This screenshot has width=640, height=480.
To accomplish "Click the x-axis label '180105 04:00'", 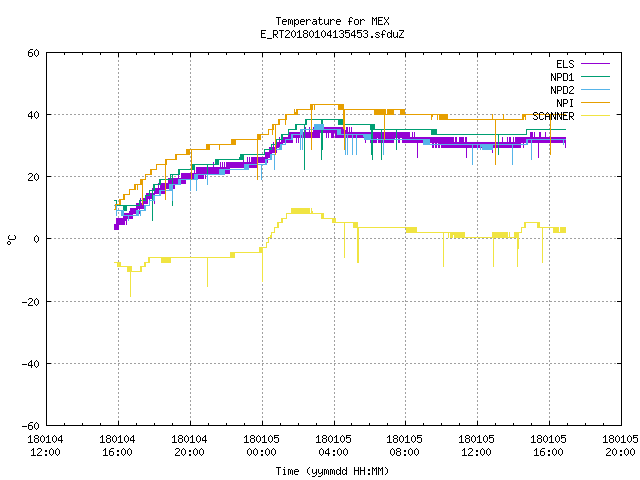I will [333, 446].
